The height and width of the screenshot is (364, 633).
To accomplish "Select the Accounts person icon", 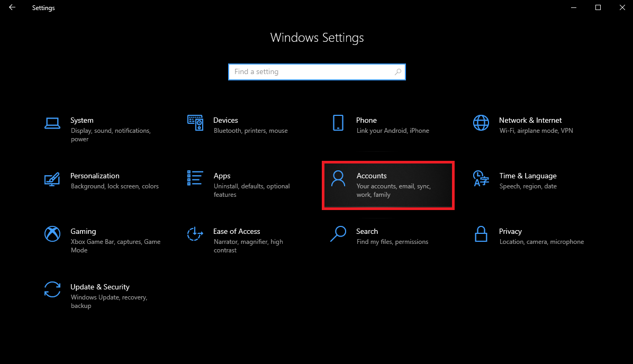I will 338,178.
